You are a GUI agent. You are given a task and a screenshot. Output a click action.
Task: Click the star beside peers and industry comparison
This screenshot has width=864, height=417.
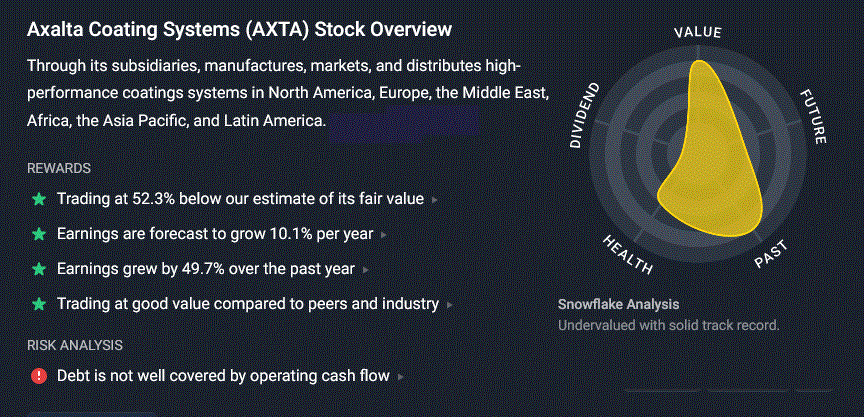(x=39, y=304)
